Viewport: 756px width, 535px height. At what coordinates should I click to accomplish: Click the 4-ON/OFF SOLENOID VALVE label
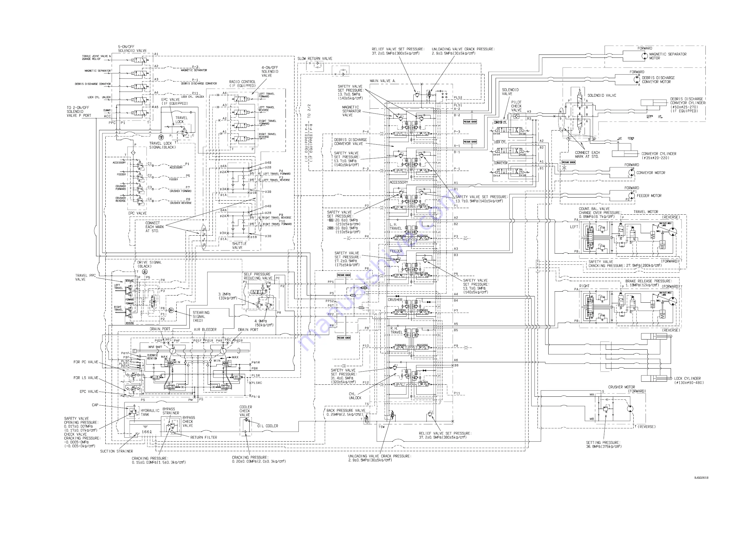pos(270,72)
